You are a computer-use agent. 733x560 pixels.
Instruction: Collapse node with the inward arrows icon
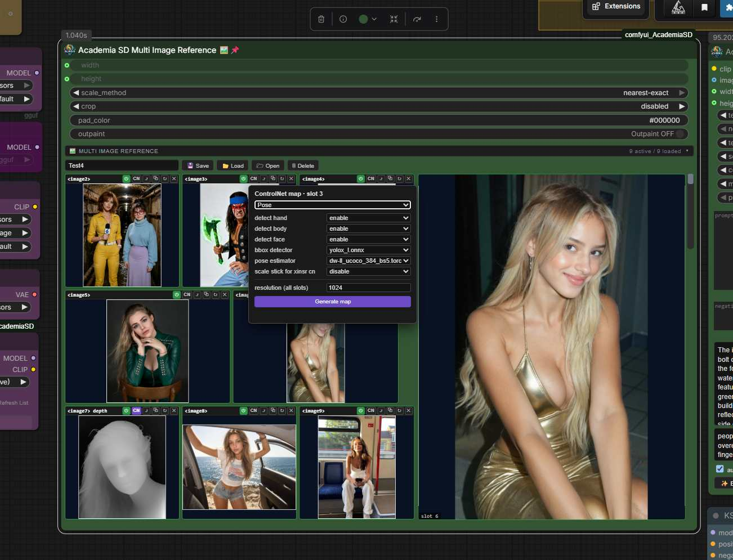394,19
